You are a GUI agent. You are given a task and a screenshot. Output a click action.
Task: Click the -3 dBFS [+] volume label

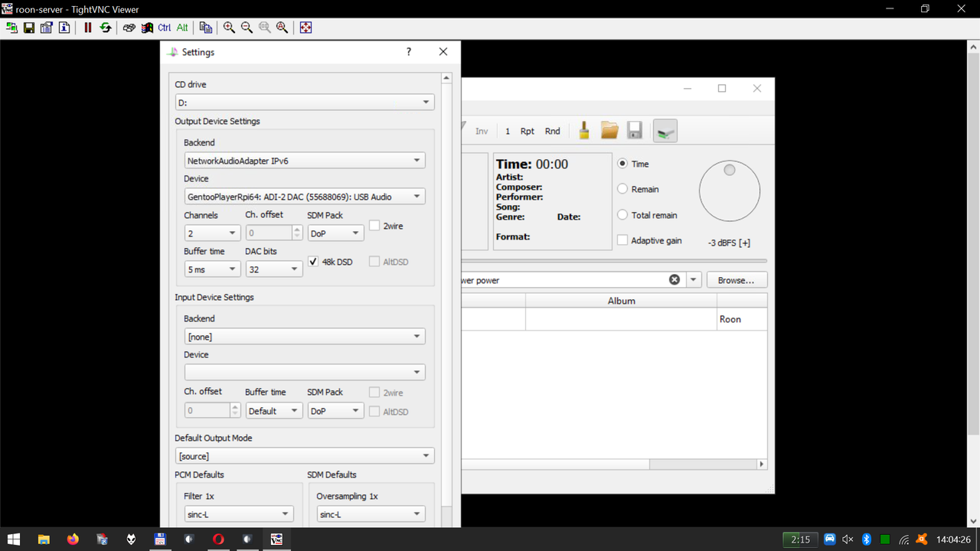pyautogui.click(x=730, y=243)
